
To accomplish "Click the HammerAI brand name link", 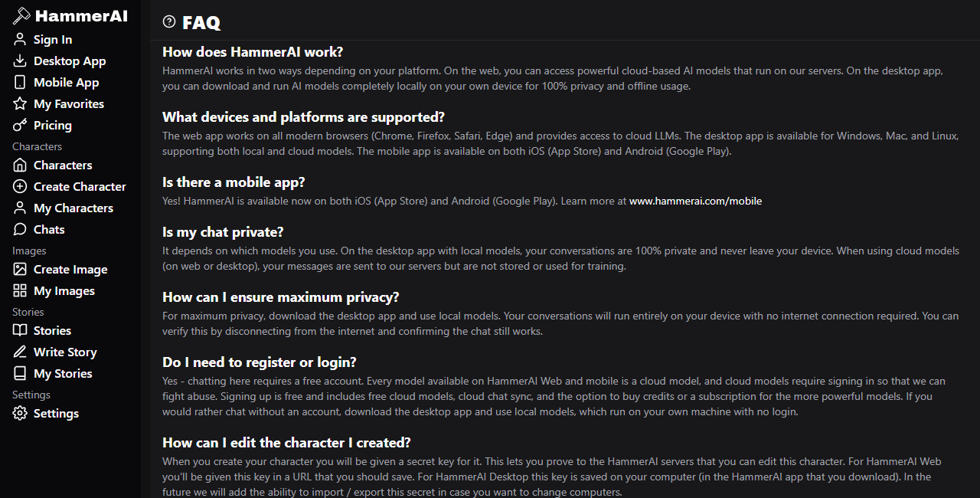I will coord(81,16).
